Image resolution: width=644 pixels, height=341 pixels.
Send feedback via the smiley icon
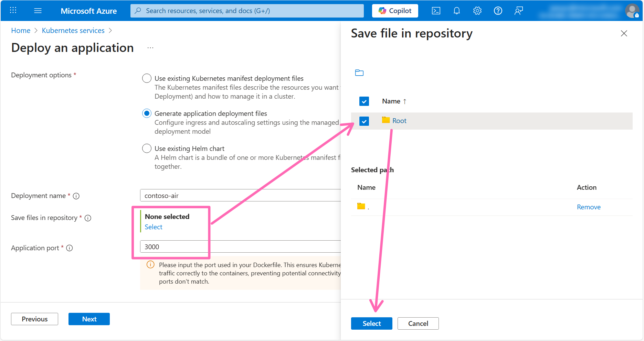[x=518, y=11]
